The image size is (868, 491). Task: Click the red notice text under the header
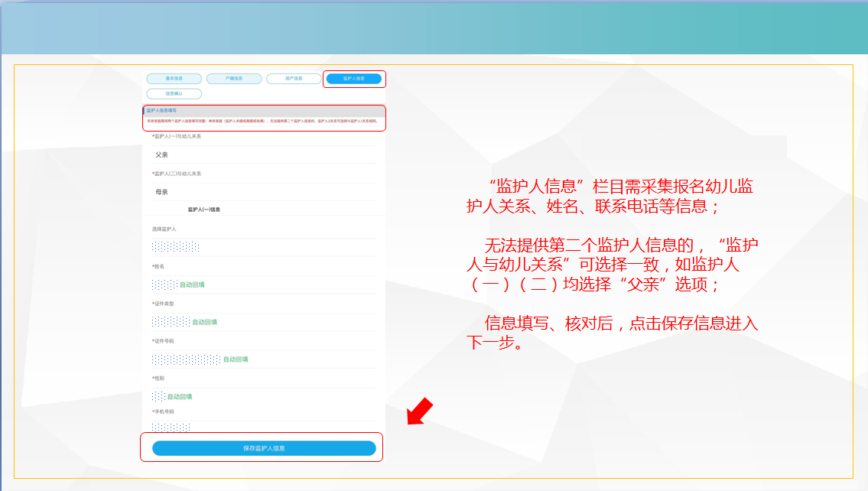click(262, 121)
